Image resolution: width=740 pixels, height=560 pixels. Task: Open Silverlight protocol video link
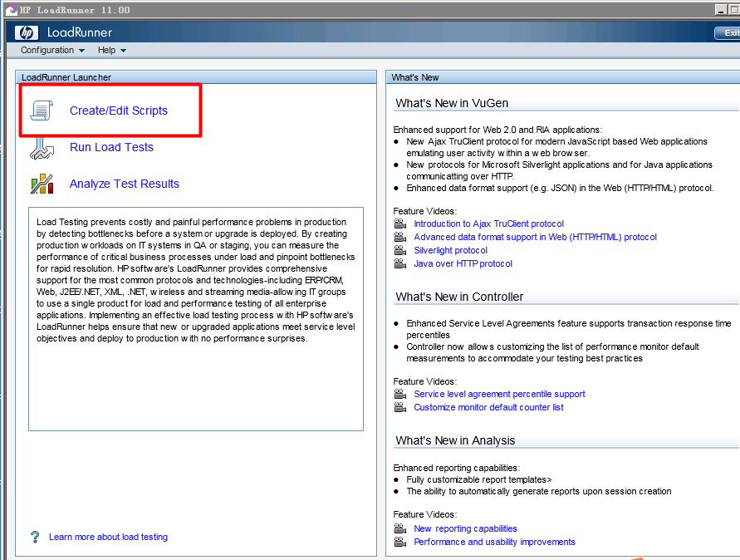451,250
